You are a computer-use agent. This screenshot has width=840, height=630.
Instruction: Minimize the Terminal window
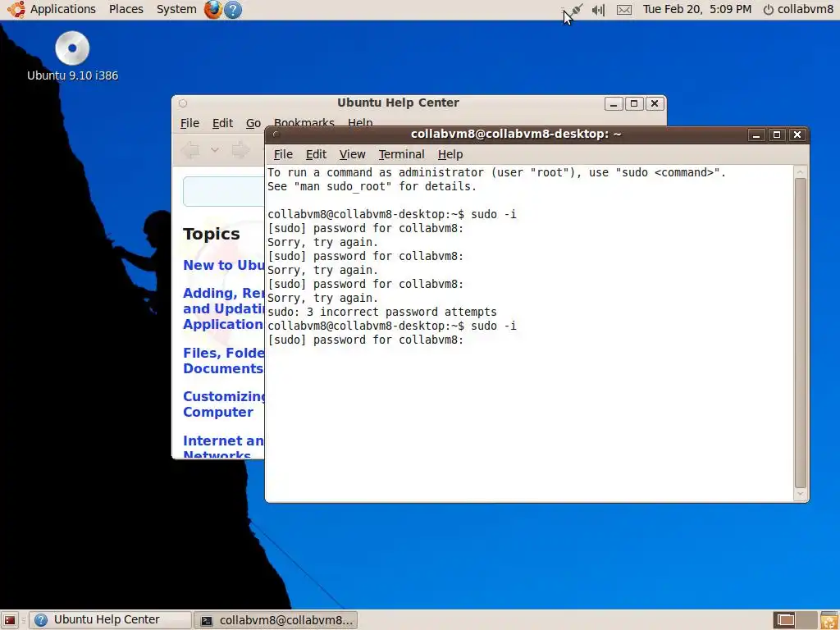tap(756, 135)
